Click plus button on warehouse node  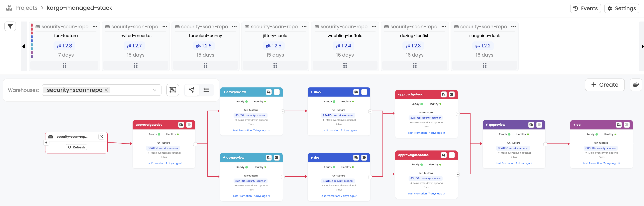tap(46, 142)
